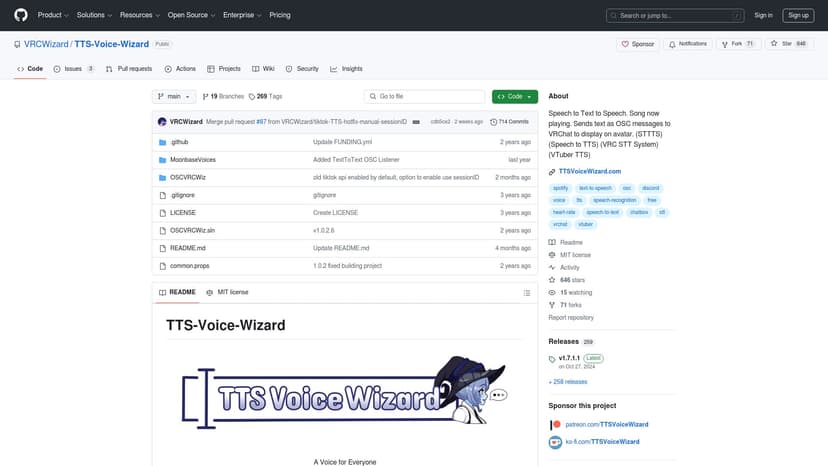Screen dimensions: 828x466
Task: Open the .github folder
Action: point(179,142)
